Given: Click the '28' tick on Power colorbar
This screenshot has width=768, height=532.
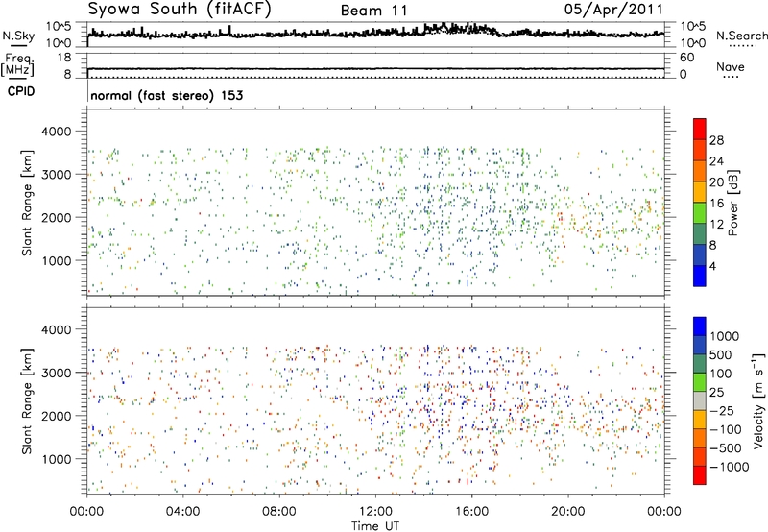Looking at the screenshot, I should click(716, 140).
